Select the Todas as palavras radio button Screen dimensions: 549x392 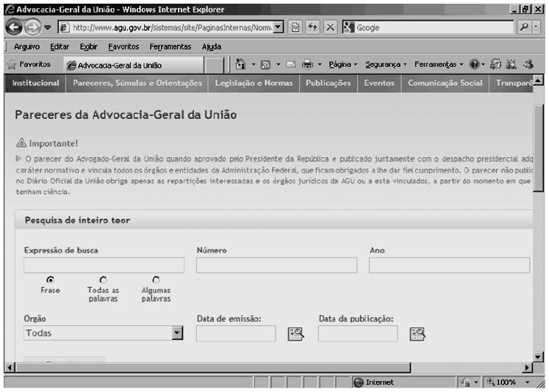point(103,280)
